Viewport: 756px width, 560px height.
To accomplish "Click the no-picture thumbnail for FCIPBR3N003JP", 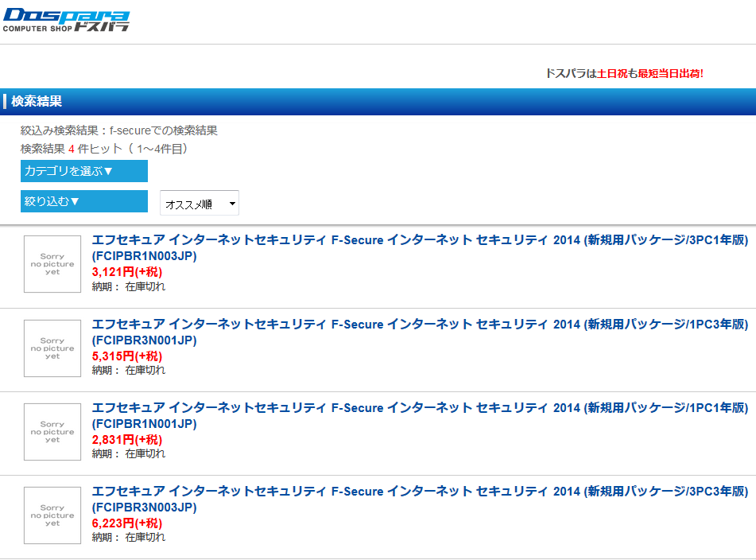I will click(x=52, y=515).
